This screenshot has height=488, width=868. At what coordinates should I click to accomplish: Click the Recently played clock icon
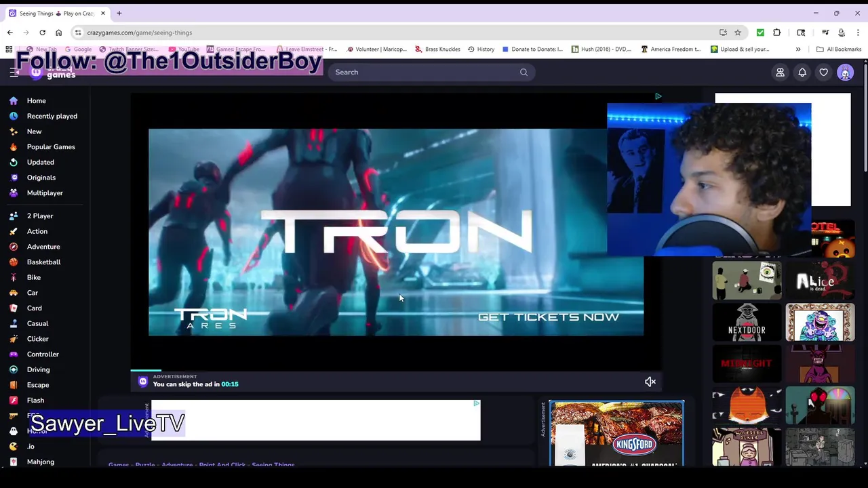tap(14, 116)
